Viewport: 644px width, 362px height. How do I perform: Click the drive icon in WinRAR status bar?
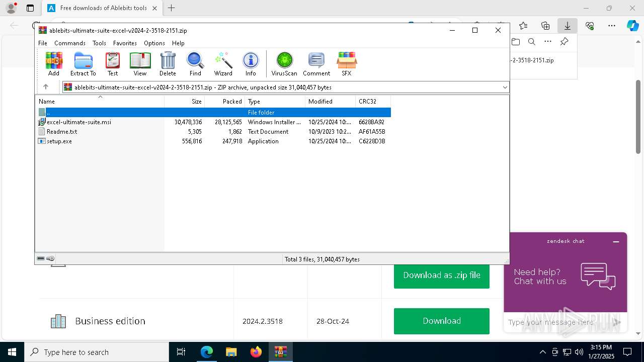[41, 259]
